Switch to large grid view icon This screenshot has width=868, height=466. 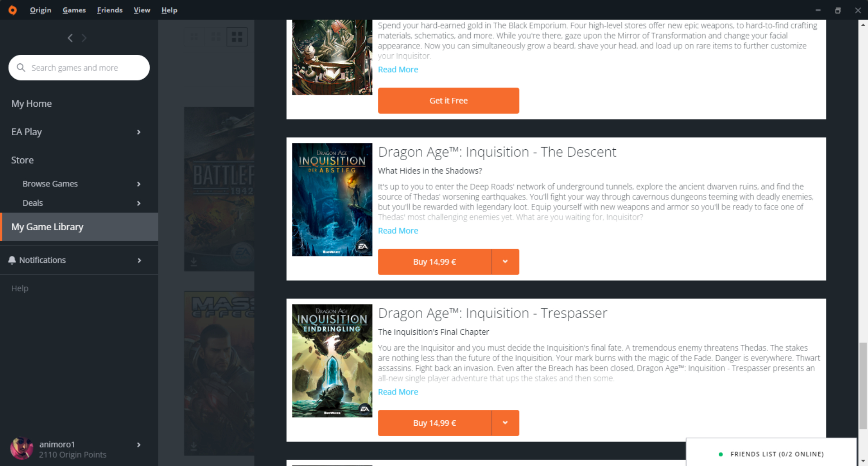[237, 37]
